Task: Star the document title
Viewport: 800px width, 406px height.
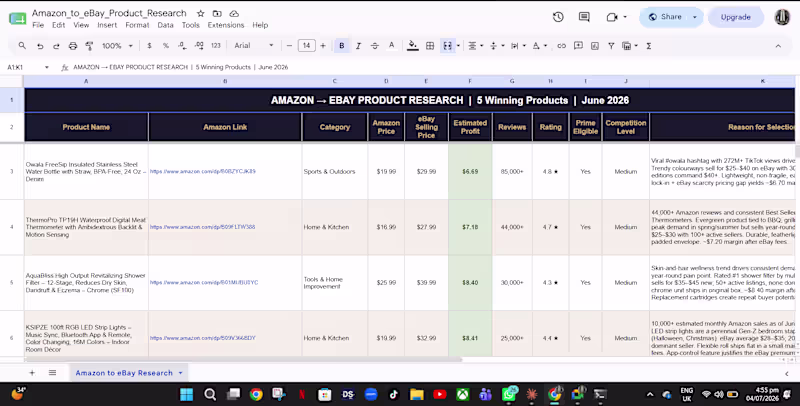Action: [x=201, y=14]
